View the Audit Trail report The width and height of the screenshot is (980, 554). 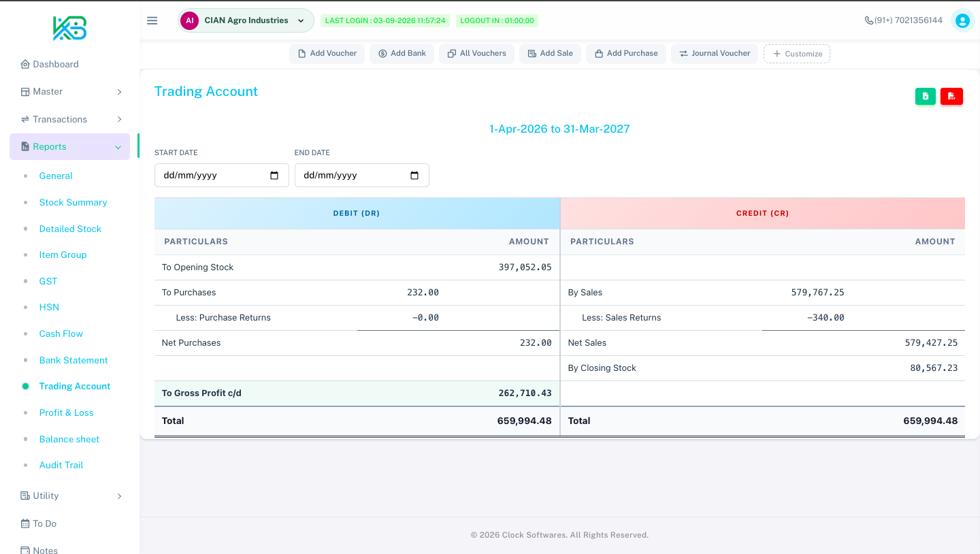(61, 466)
